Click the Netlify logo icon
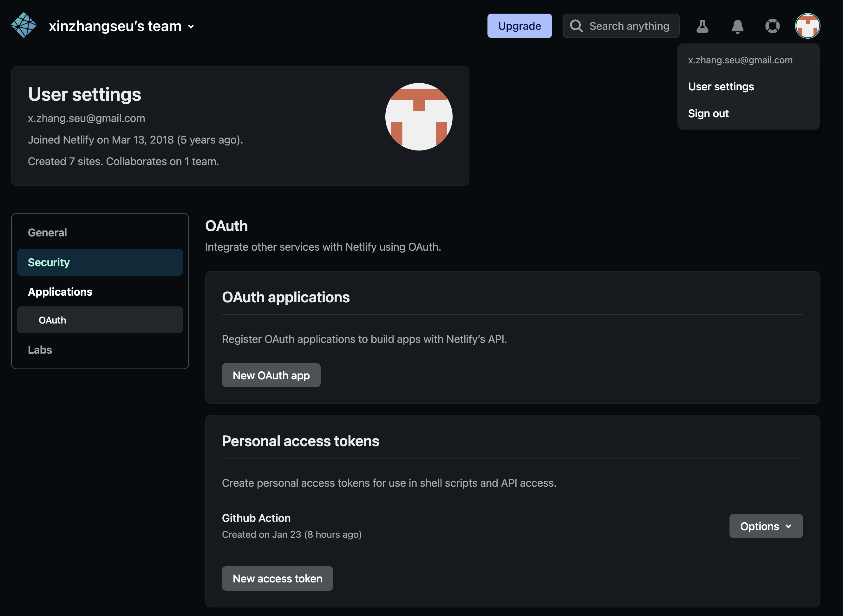The width and height of the screenshot is (843, 616). [x=24, y=25]
